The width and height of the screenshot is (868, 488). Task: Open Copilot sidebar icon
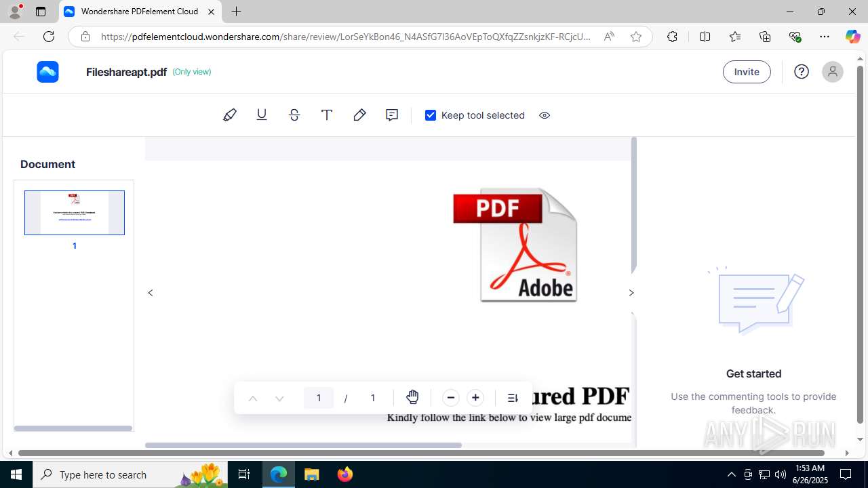[852, 37]
